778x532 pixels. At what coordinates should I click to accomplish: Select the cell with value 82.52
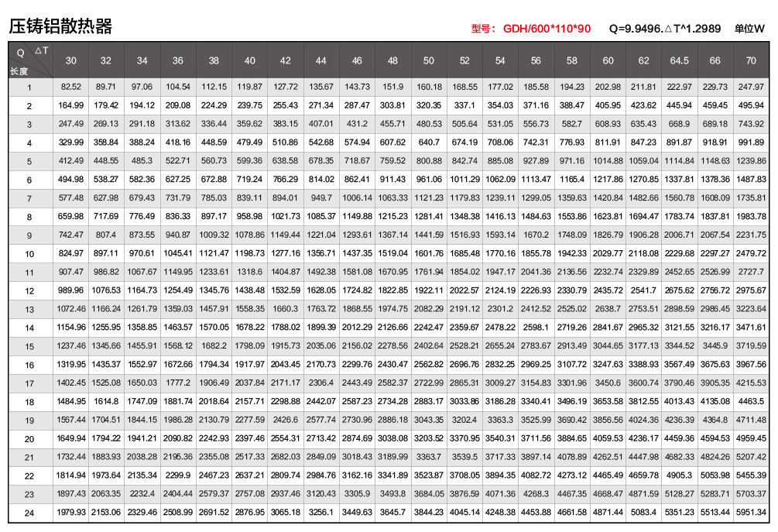71,87
